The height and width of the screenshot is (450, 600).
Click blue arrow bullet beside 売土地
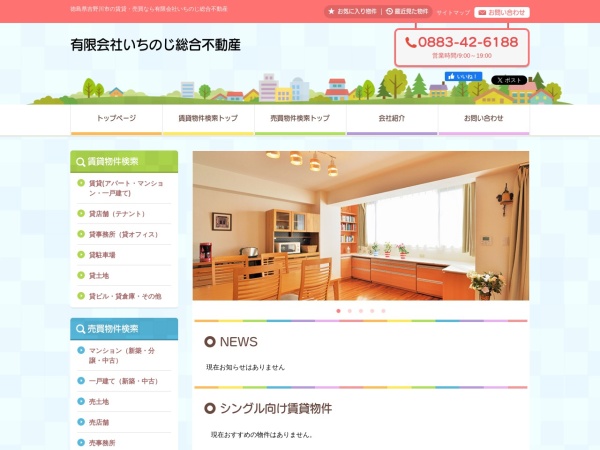tap(81, 401)
